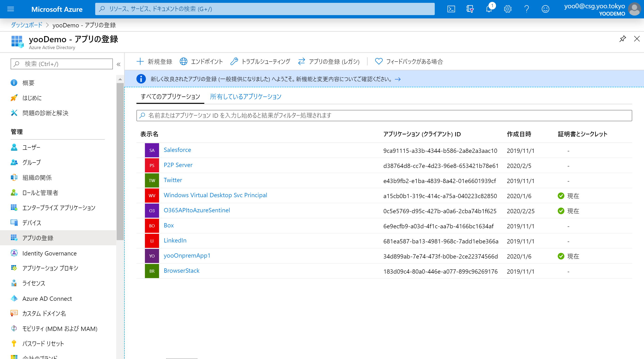644x359 pixels.
Task: Send feedback with the smiley icon
Action: pyautogui.click(x=546, y=9)
